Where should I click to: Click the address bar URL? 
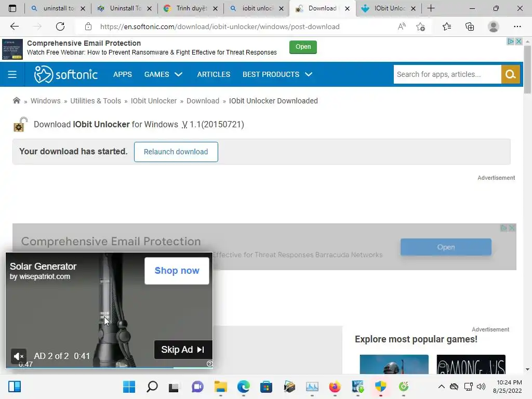[x=220, y=26]
